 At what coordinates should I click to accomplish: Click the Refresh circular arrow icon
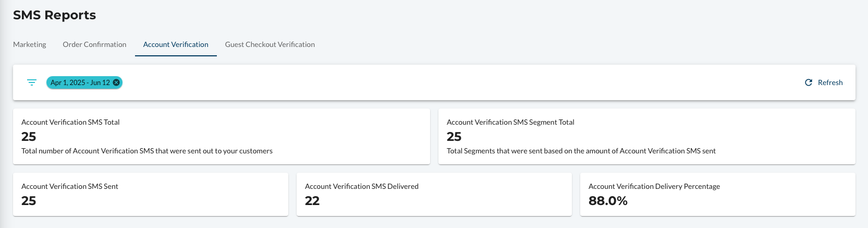click(809, 82)
